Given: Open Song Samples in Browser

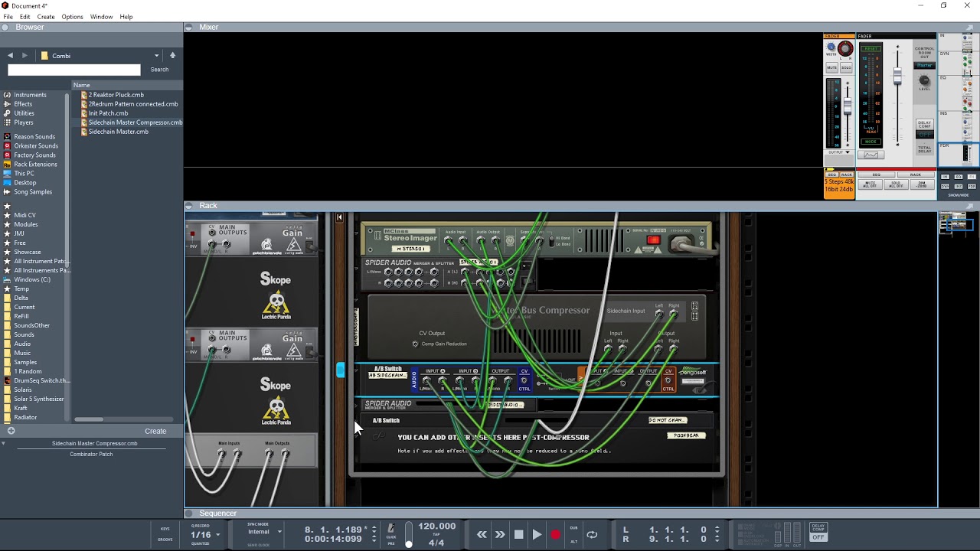Looking at the screenshot, I should click(x=33, y=191).
